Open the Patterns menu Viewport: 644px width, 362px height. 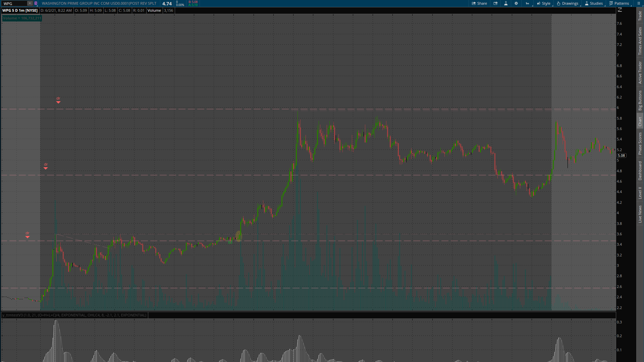[619, 3]
